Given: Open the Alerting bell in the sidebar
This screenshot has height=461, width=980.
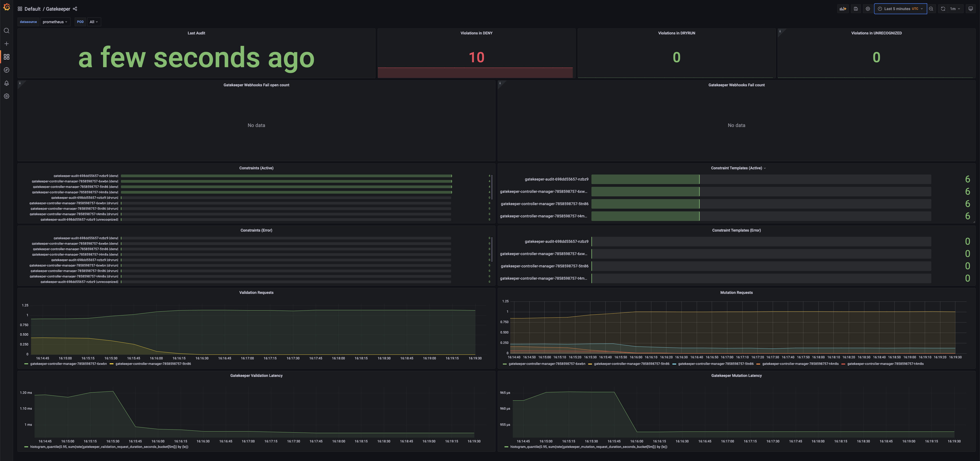Looking at the screenshot, I should coord(7,83).
